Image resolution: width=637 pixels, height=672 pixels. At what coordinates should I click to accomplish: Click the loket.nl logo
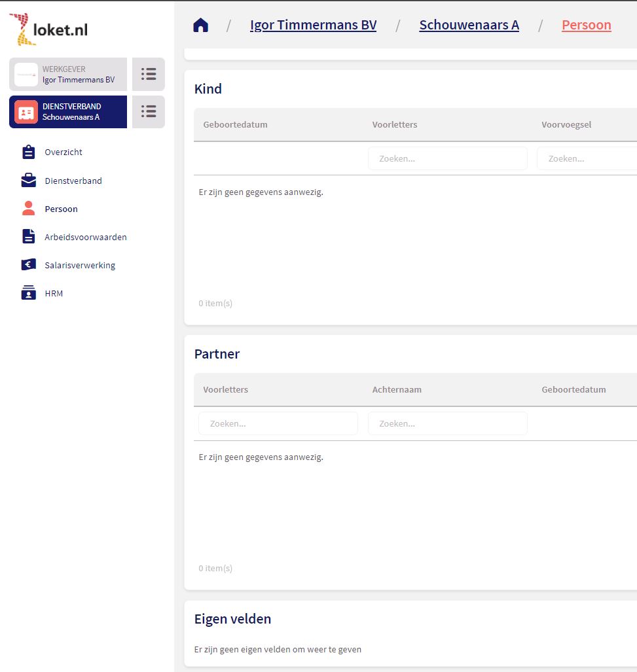[48, 29]
